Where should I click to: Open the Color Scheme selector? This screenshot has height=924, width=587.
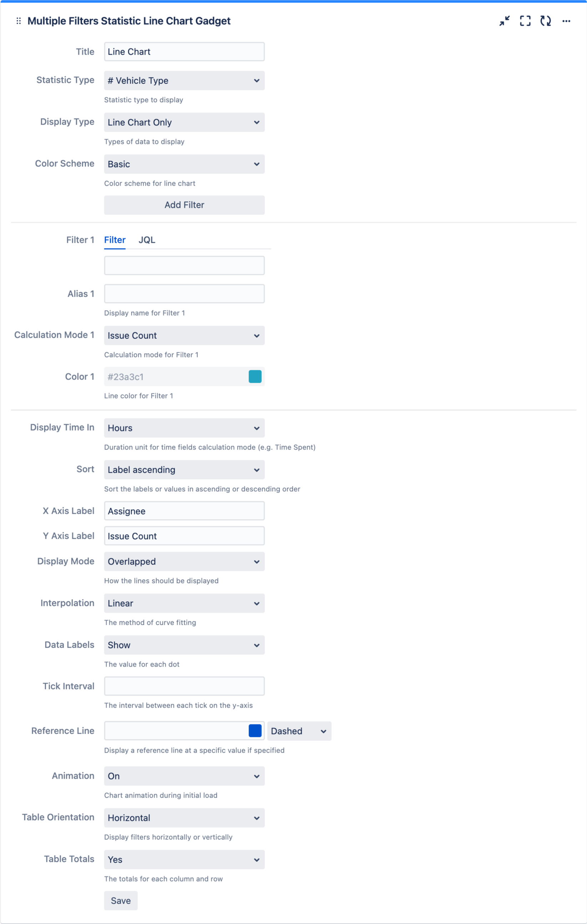point(184,164)
